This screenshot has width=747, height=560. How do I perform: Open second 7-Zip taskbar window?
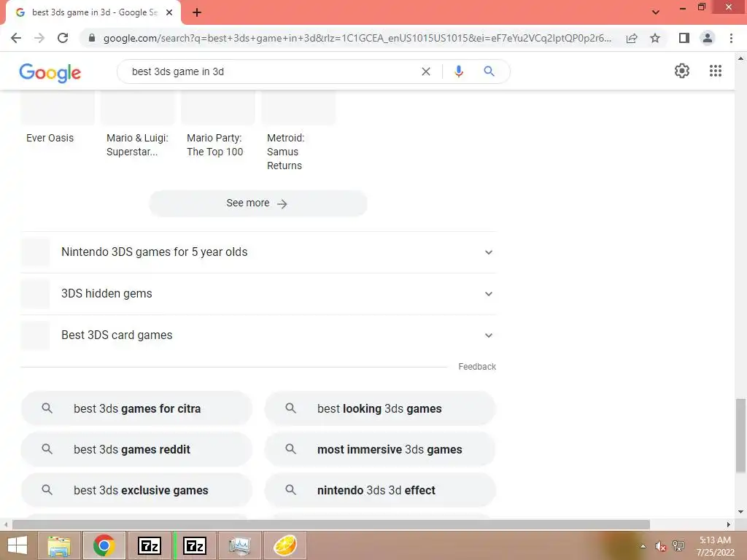[x=195, y=545]
